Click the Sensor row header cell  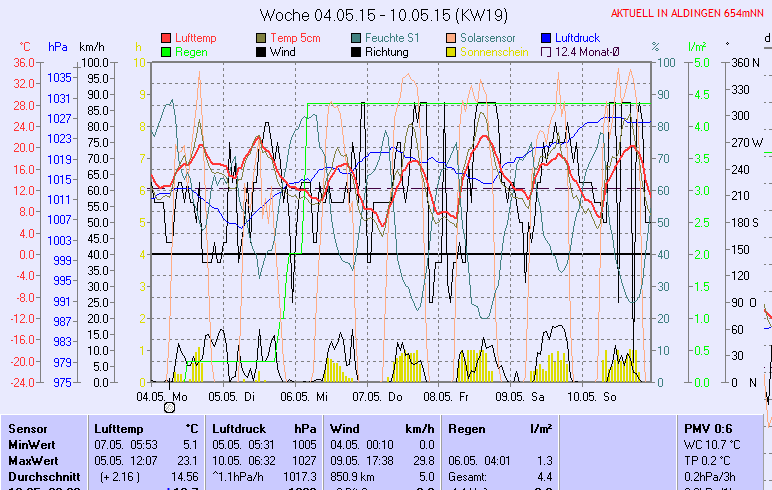pos(28,428)
